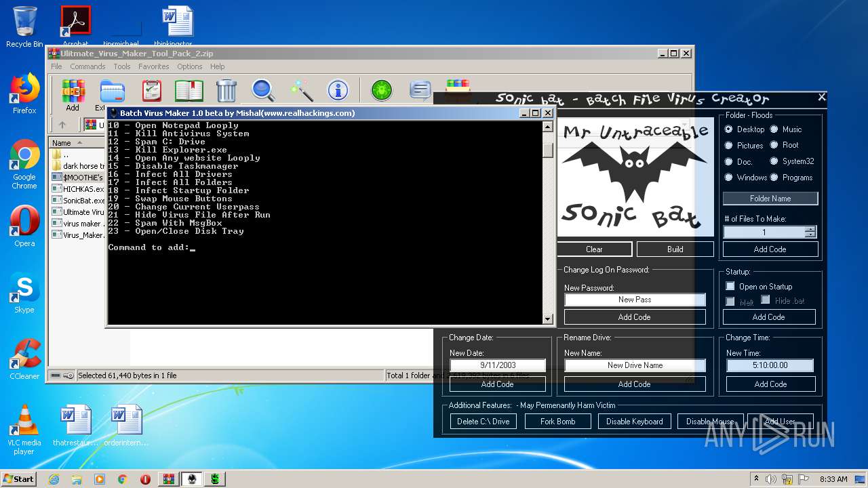Switch to Batch Virus Maker taskbar button
This screenshot has height=488, width=868.
192,479
